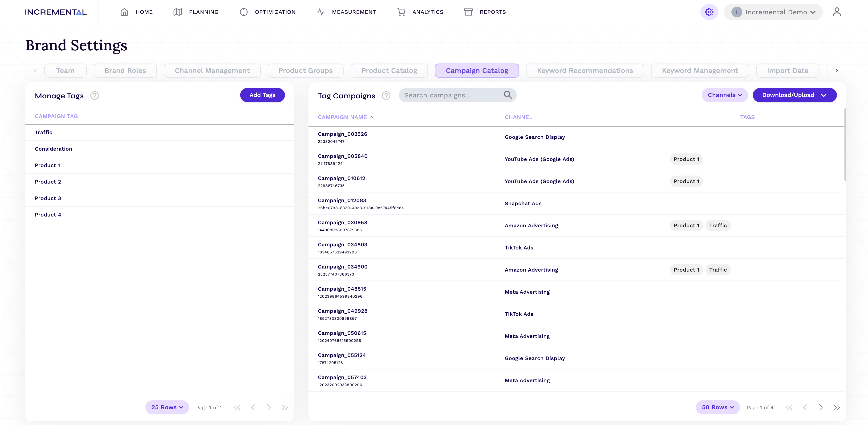Screen dimensions: 868x425
Task: Go to first page of Manage Tags
Action: tap(237, 408)
